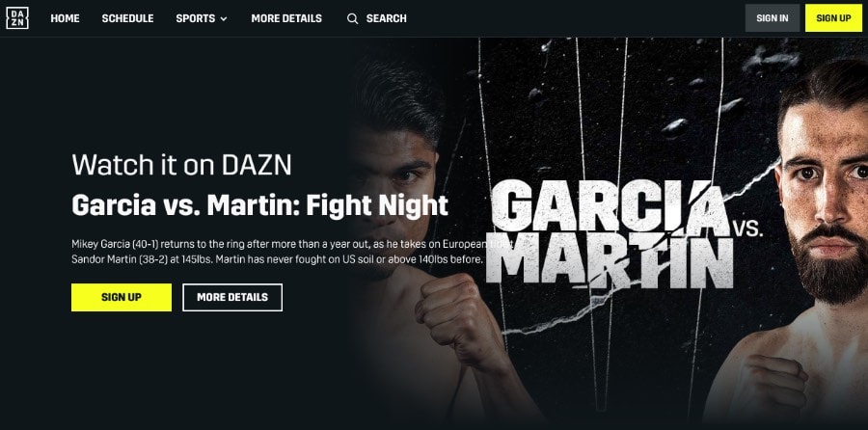This screenshot has height=430, width=868.
Task: Click the Mikey Garcia event description paragraph
Action: pyautogui.click(x=293, y=252)
